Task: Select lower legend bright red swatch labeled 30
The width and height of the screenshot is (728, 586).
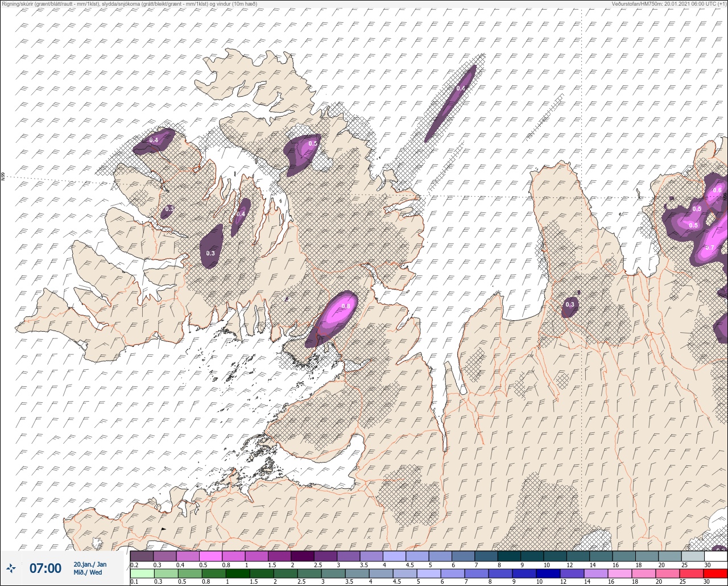Action: (x=716, y=573)
